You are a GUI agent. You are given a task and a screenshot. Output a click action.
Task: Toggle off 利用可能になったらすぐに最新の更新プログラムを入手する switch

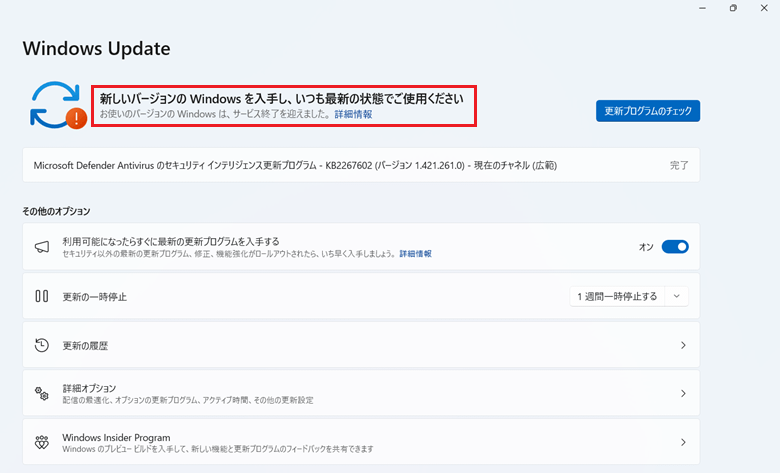point(675,247)
